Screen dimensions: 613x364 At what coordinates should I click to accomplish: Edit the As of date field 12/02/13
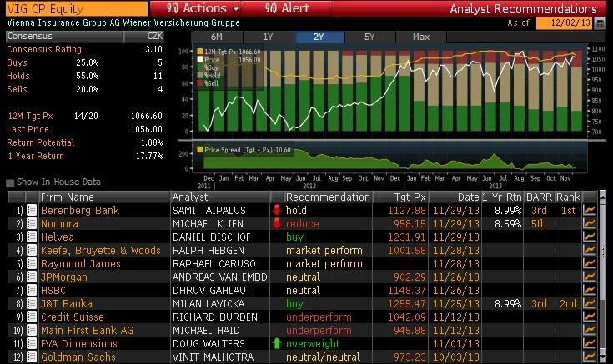coord(565,23)
